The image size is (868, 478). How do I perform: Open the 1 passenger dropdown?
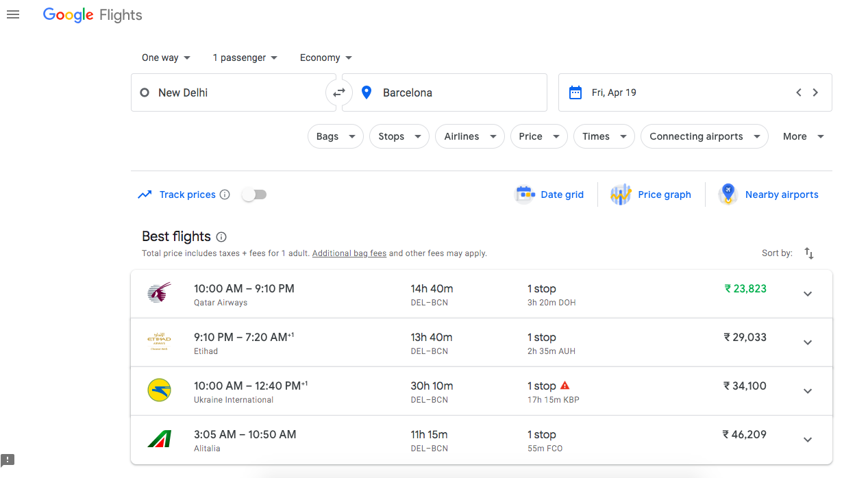coord(245,58)
